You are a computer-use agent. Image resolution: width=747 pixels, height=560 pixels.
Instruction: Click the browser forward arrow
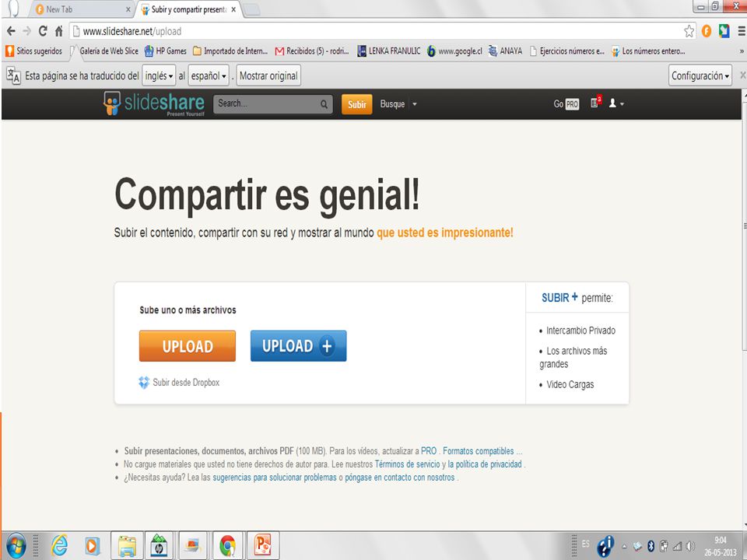tap(26, 31)
